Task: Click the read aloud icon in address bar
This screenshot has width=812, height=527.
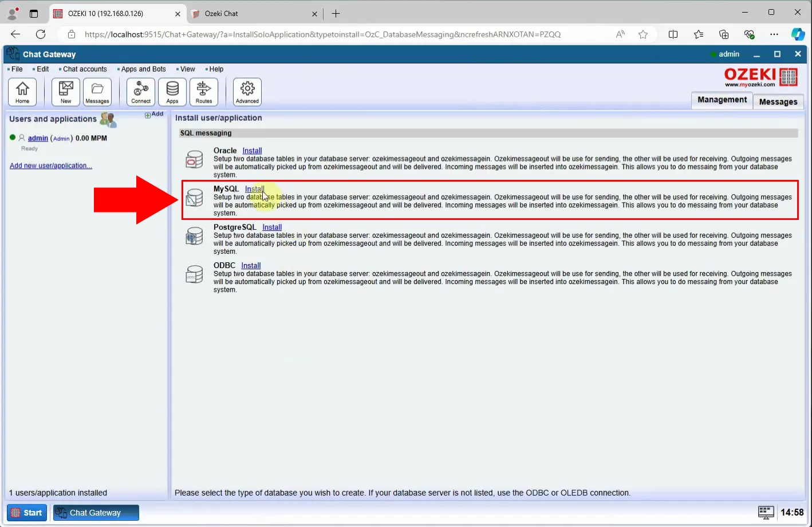Action: point(620,34)
